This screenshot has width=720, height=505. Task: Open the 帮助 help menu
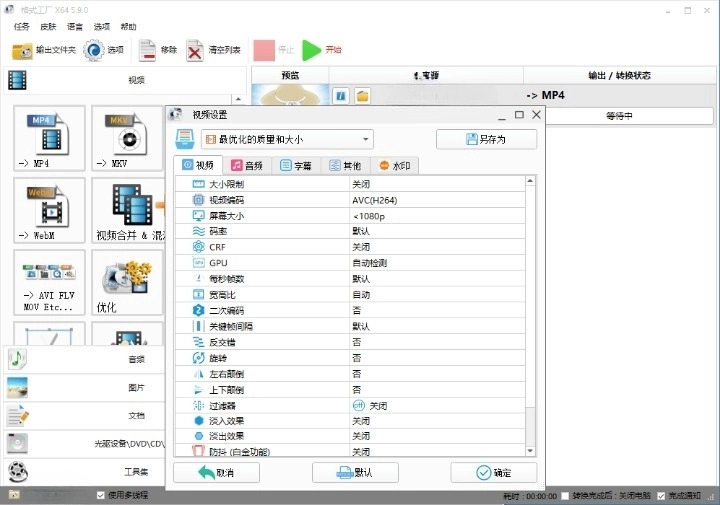click(129, 27)
